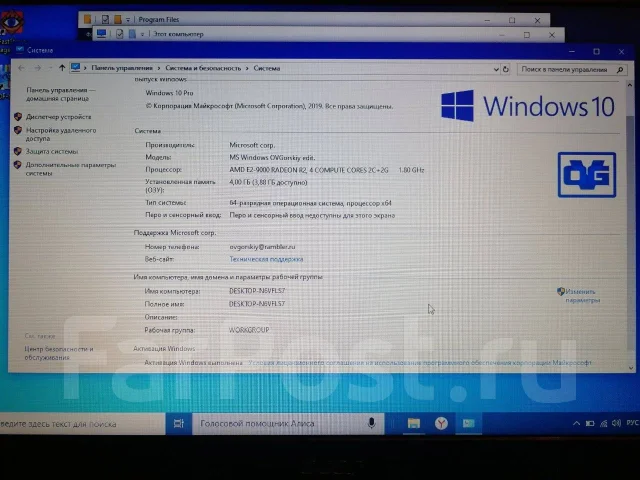Click Система window title icon
The image size is (640, 480).
(x=20, y=50)
